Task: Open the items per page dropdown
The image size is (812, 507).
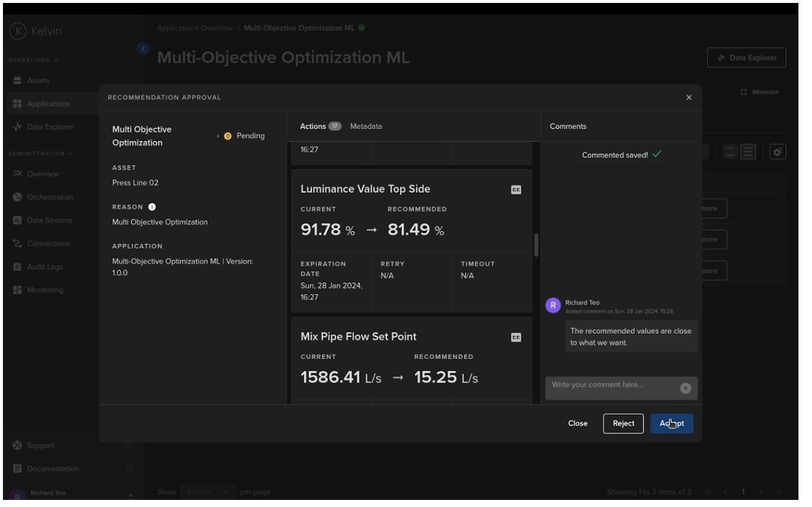Action: (208, 492)
